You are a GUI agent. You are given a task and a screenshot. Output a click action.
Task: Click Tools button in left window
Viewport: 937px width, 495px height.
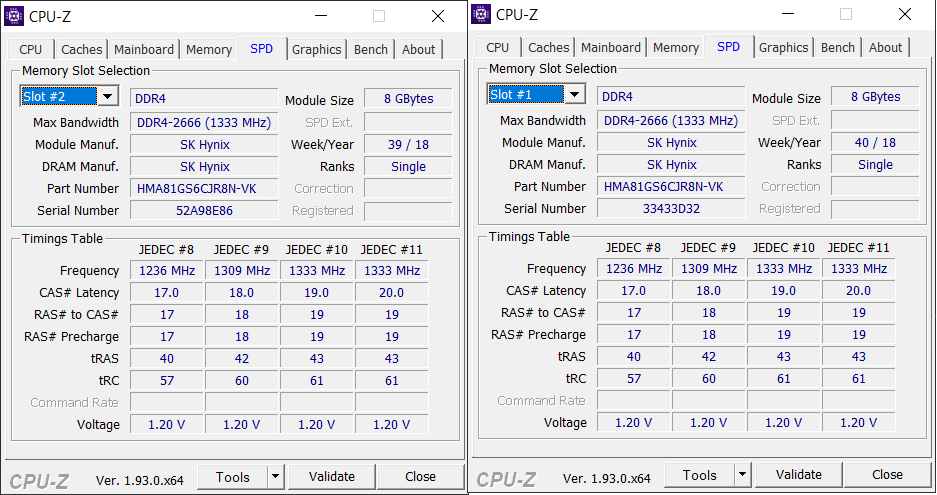232,476
